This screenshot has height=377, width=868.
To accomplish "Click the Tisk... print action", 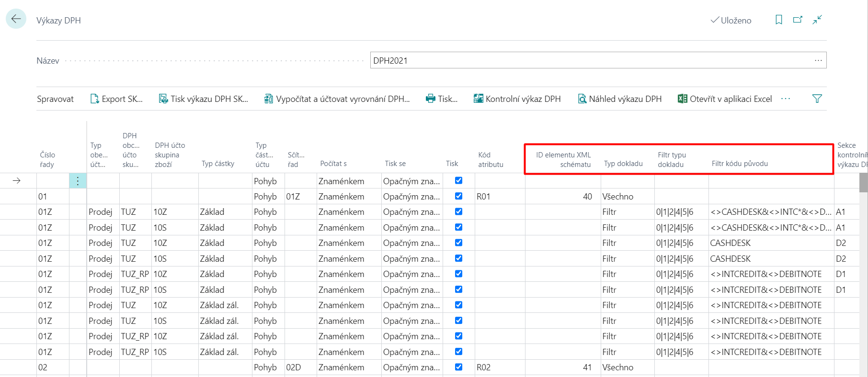I will point(442,99).
